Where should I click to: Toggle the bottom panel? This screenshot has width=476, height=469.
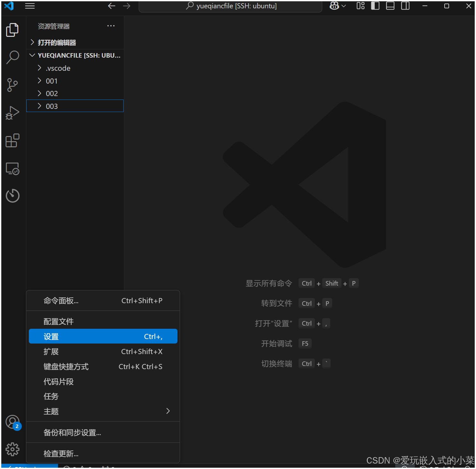(x=390, y=6)
